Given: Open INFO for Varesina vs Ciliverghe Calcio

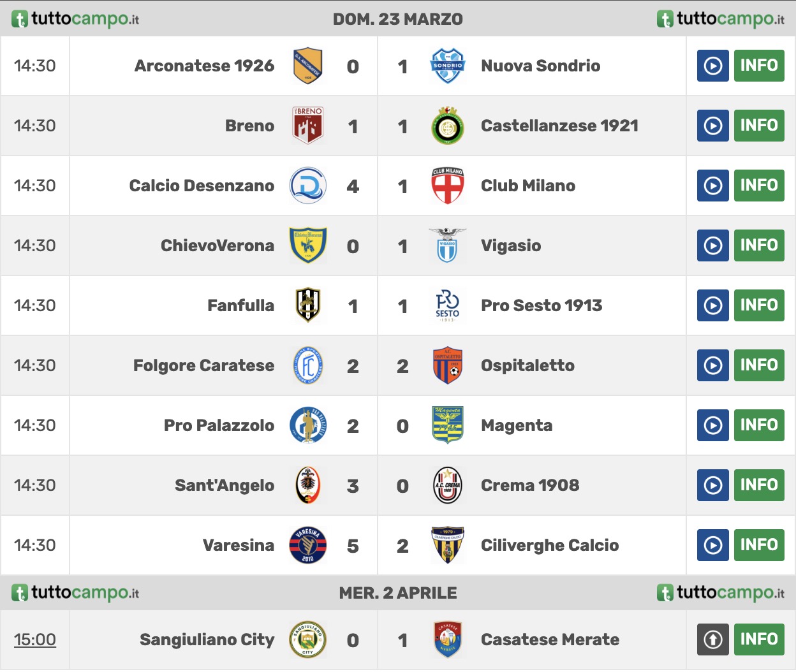Looking at the screenshot, I should 758,545.
